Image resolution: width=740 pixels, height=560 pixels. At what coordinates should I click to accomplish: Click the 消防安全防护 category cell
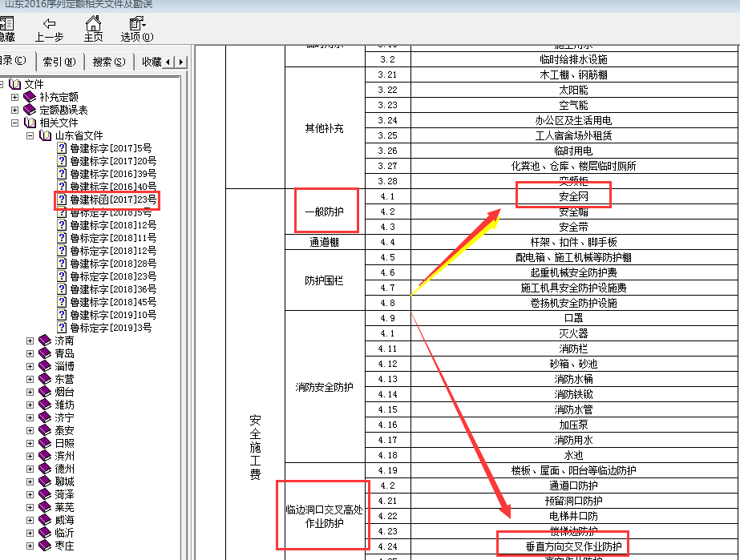tap(324, 387)
